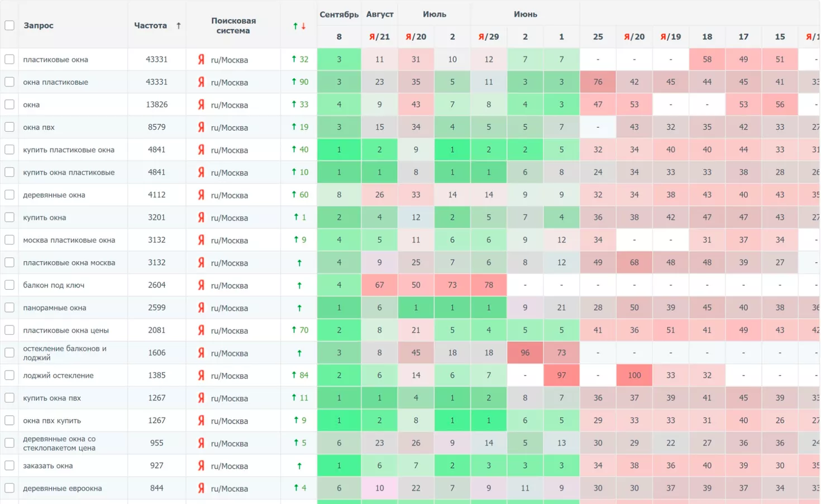The image size is (821, 504).
Task: Click the red down arrow in the header
Action: 304,26
